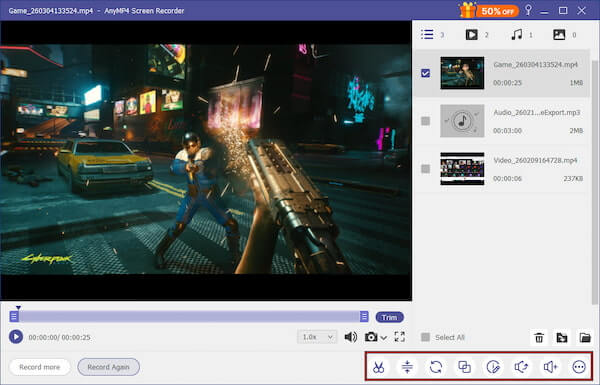600x385 pixels.
Task: Open the media metadata editor tool
Action: (x=493, y=367)
